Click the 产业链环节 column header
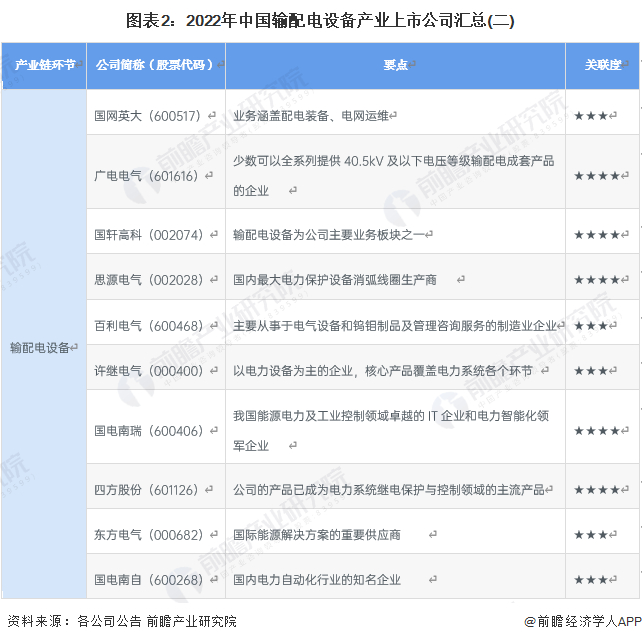 (44, 66)
